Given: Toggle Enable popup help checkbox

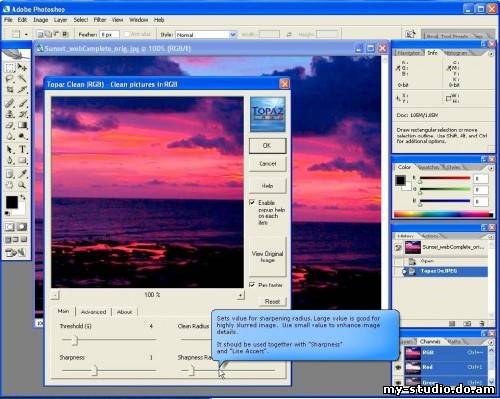Looking at the screenshot, I should [x=252, y=202].
